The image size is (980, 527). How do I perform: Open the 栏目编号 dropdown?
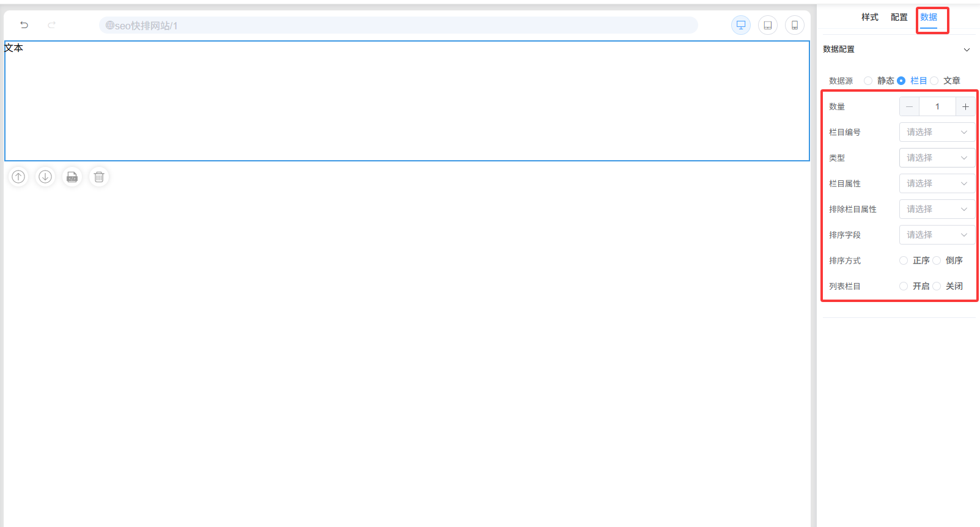pos(937,132)
